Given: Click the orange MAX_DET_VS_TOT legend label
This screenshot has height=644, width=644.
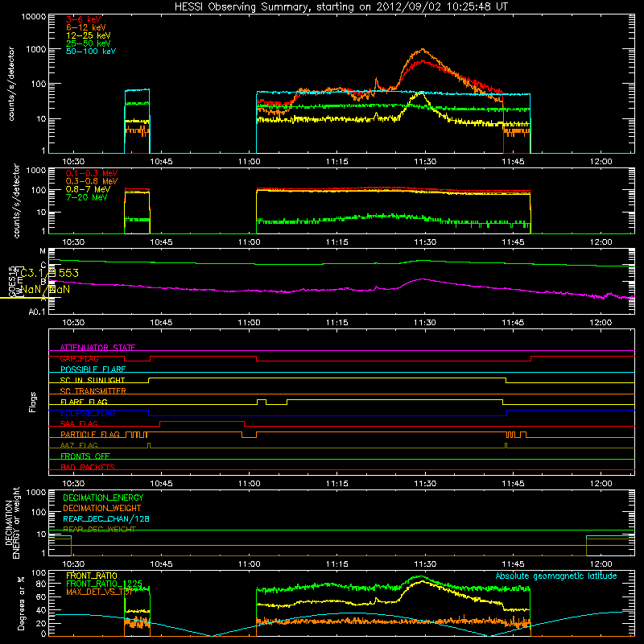Looking at the screenshot, I should [x=100, y=592].
